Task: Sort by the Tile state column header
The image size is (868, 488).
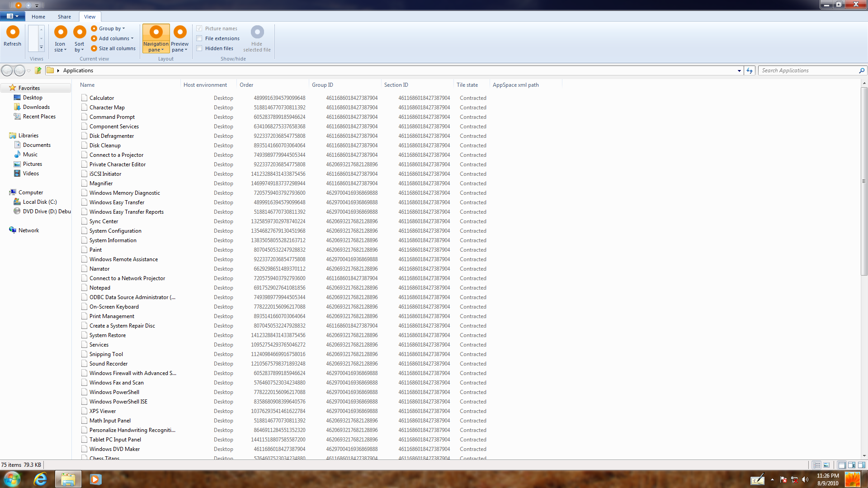Action: [467, 85]
